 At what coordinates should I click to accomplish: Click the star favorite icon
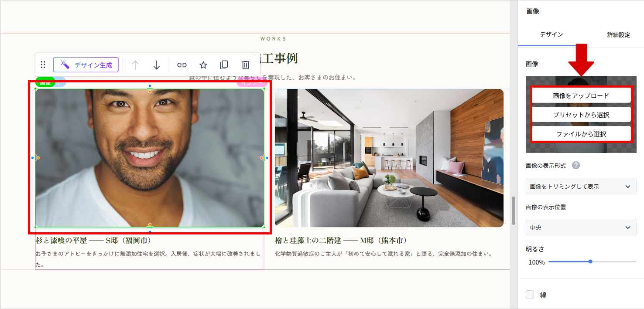(203, 65)
